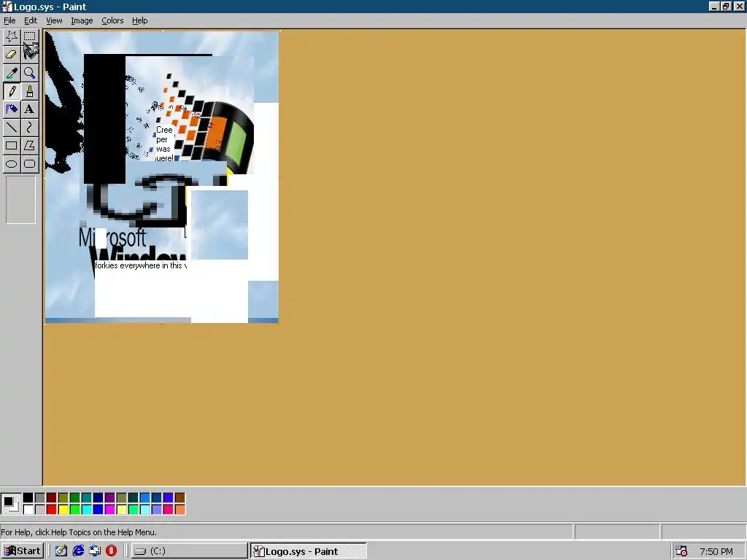Click the Show Desktop quick launch icon
Screen dimensions: 747x560
[61, 551]
